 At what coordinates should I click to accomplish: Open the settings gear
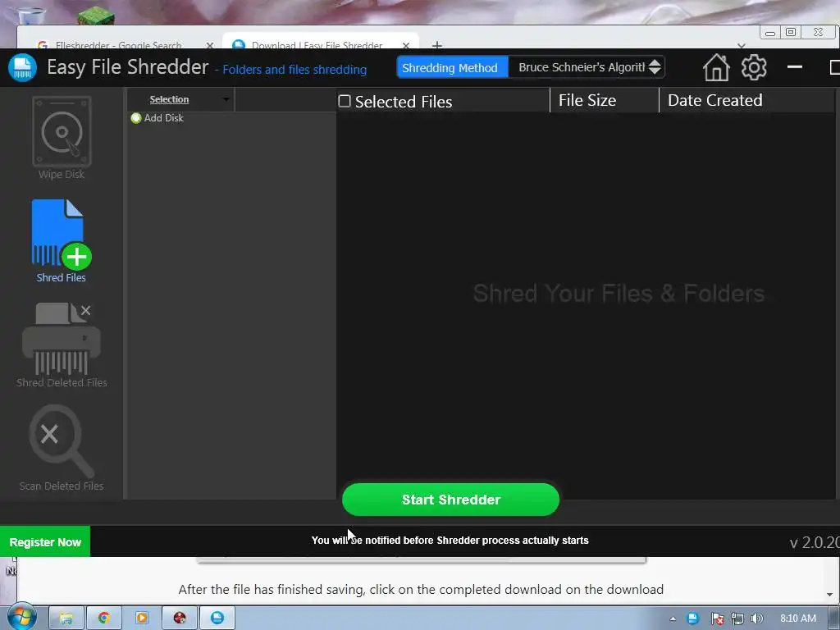754,67
